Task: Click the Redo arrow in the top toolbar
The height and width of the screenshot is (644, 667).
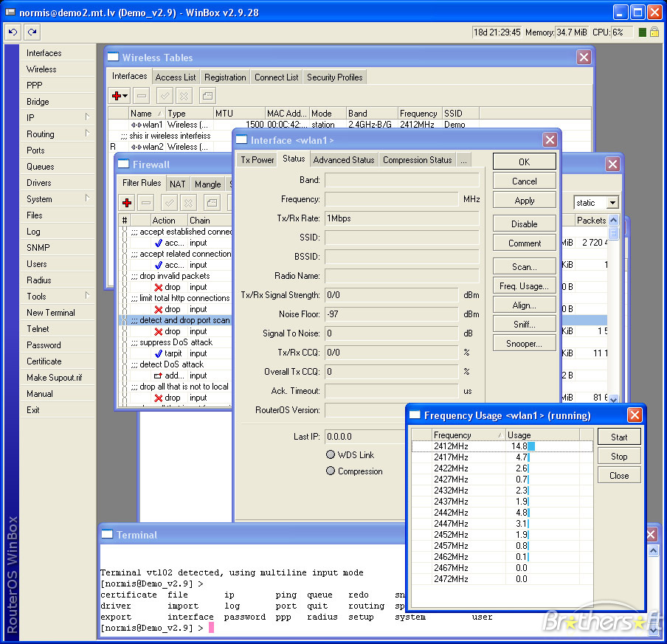Action: (x=31, y=32)
